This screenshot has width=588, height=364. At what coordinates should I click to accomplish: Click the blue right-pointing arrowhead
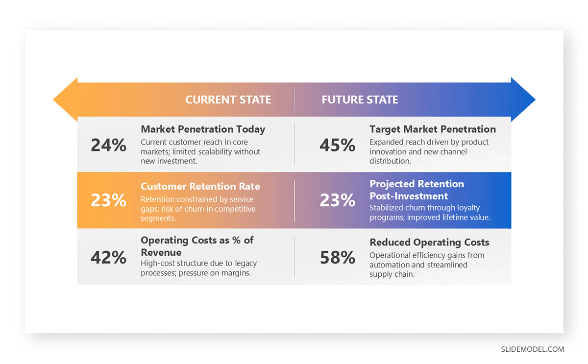click(x=522, y=99)
